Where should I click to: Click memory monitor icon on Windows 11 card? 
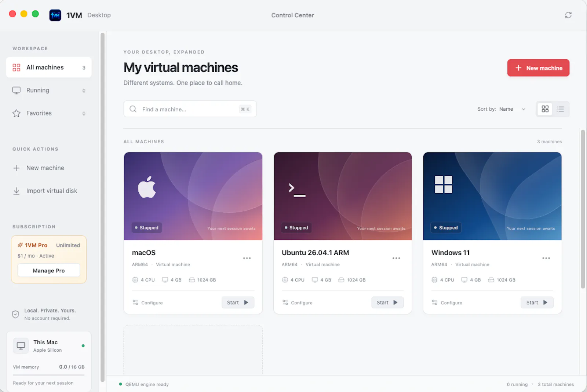(464, 280)
